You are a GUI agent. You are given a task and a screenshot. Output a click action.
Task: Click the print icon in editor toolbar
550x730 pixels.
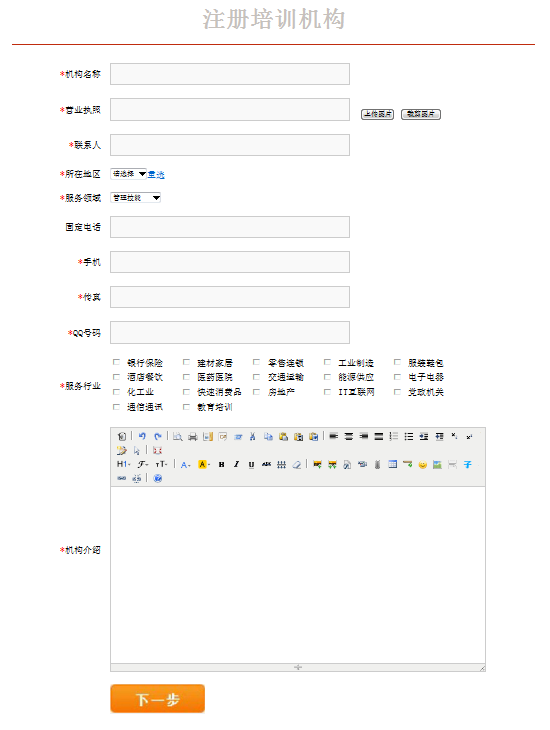[x=193, y=436]
